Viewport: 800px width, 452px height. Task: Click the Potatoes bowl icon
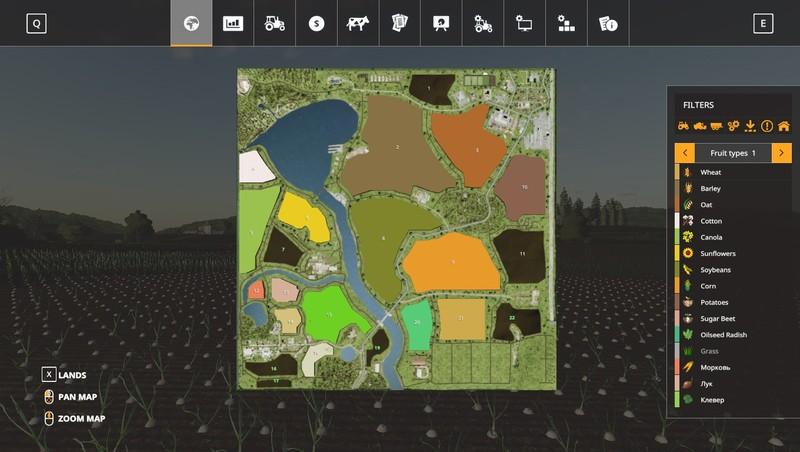pyautogui.click(x=688, y=302)
